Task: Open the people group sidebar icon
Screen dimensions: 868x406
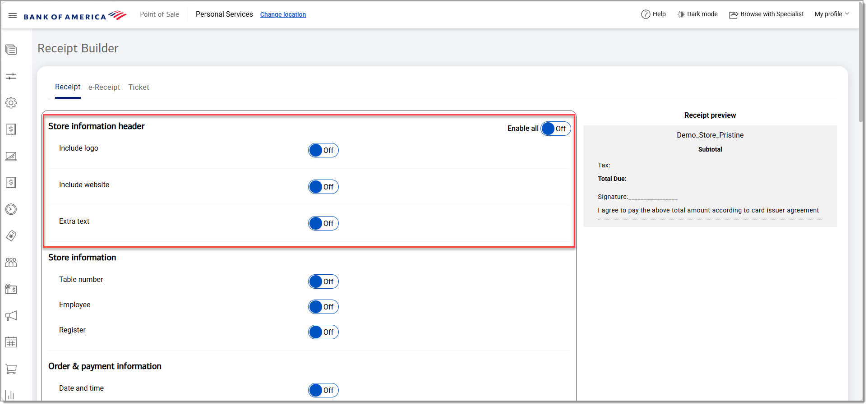Action: click(11, 263)
